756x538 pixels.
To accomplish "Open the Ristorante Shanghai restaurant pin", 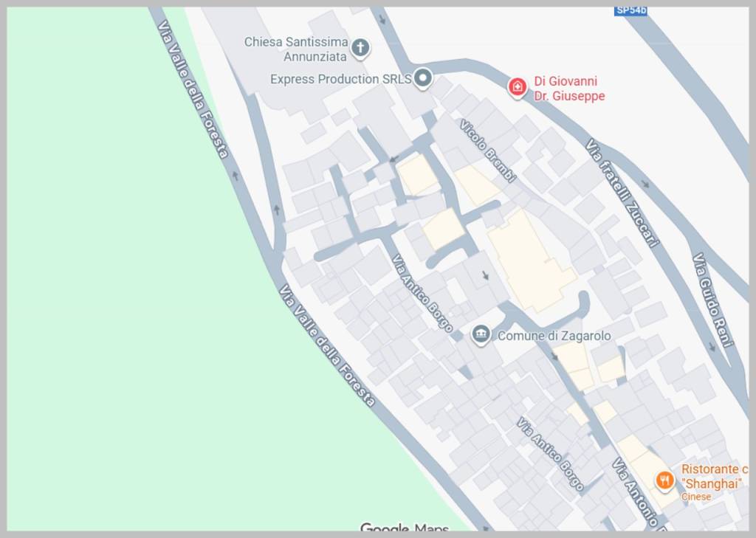I will tap(664, 480).
